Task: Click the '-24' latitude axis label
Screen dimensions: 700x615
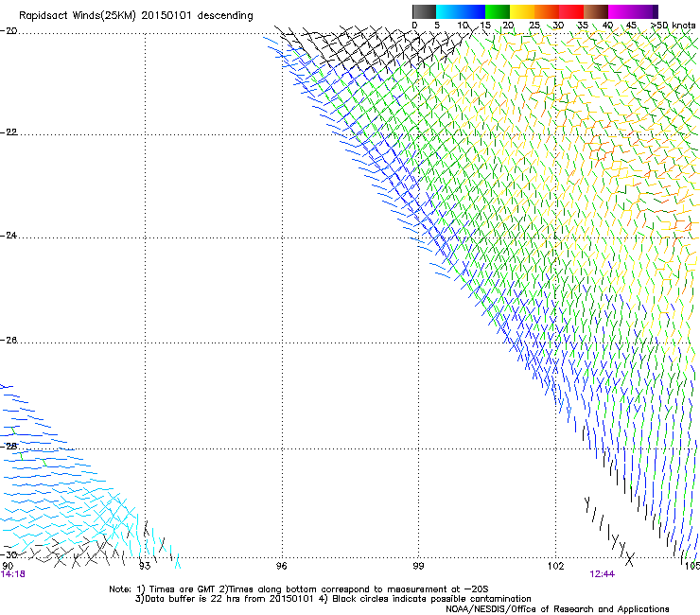Action: point(9,236)
